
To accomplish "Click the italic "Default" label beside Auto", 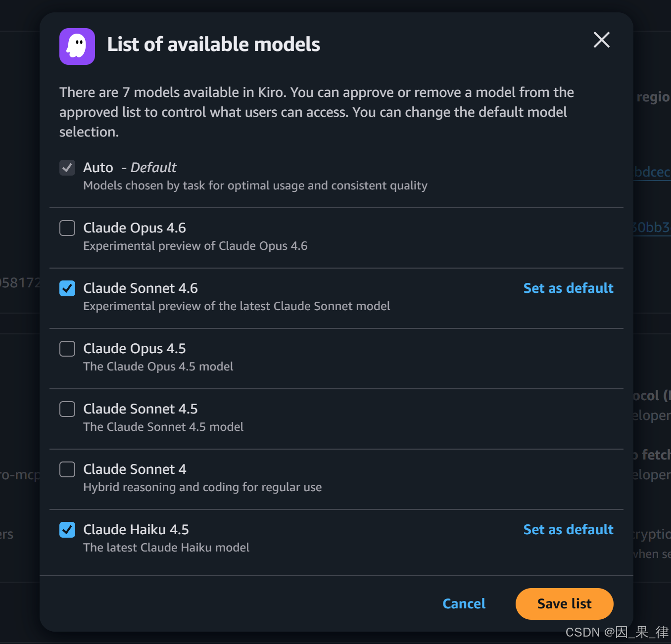I will pyautogui.click(x=153, y=168).
